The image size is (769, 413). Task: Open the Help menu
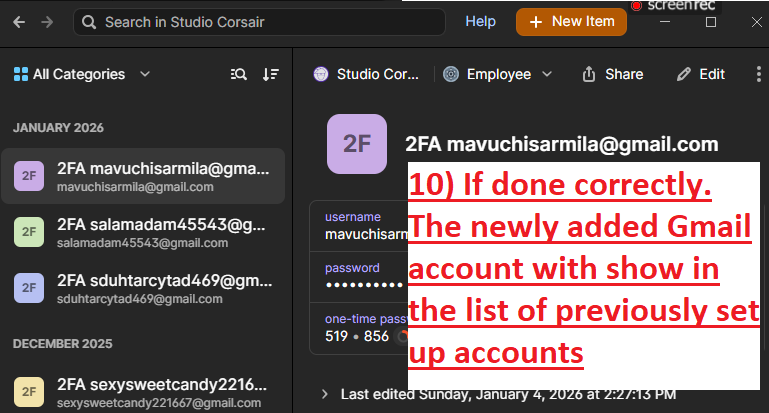480,22
